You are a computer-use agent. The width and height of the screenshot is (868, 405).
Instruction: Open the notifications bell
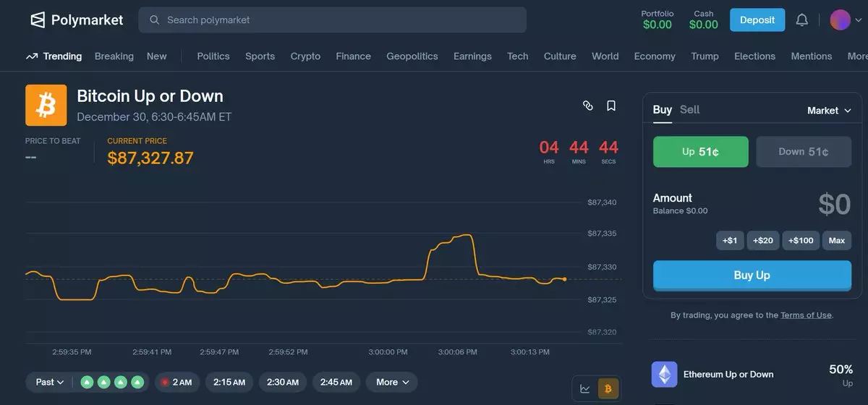tap(801, 20)
